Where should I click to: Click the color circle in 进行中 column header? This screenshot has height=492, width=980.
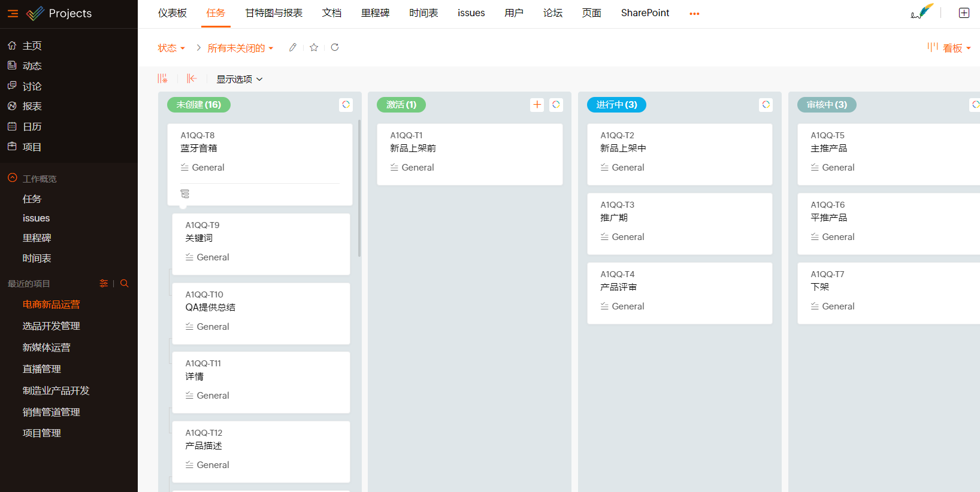(766, 105)
